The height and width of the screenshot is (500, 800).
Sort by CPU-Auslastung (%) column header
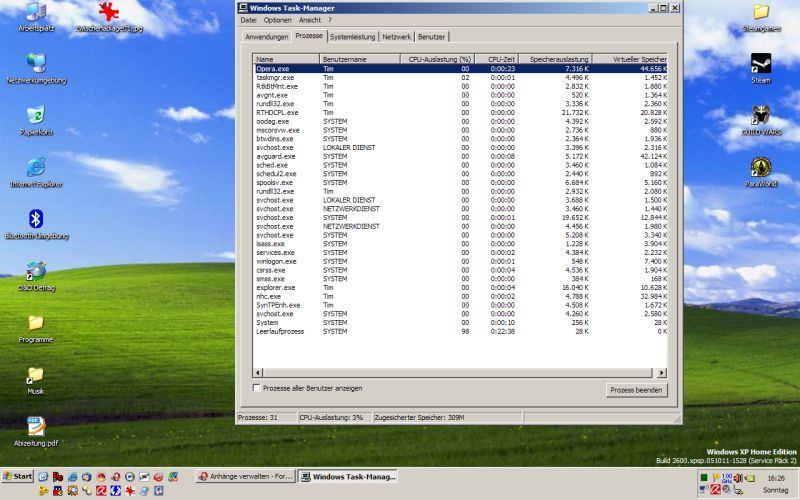[x=438, y=59]
